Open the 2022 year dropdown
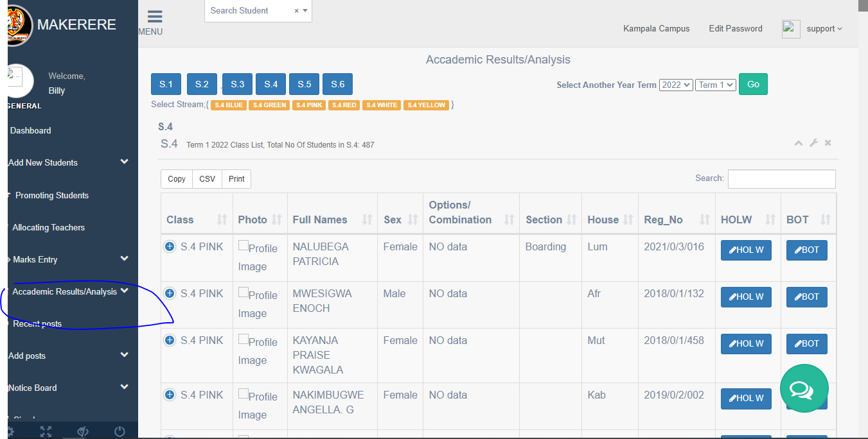The height and width of the screenshot is (439, 868). (x=676, y=85)
